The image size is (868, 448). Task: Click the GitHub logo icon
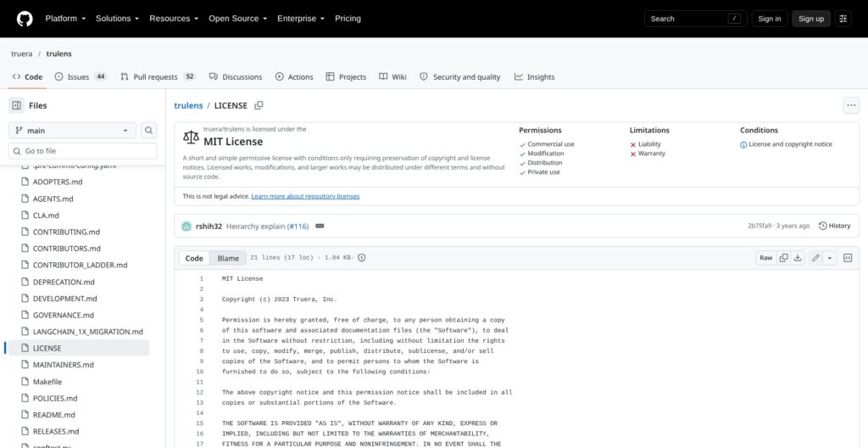pos(25,19)
